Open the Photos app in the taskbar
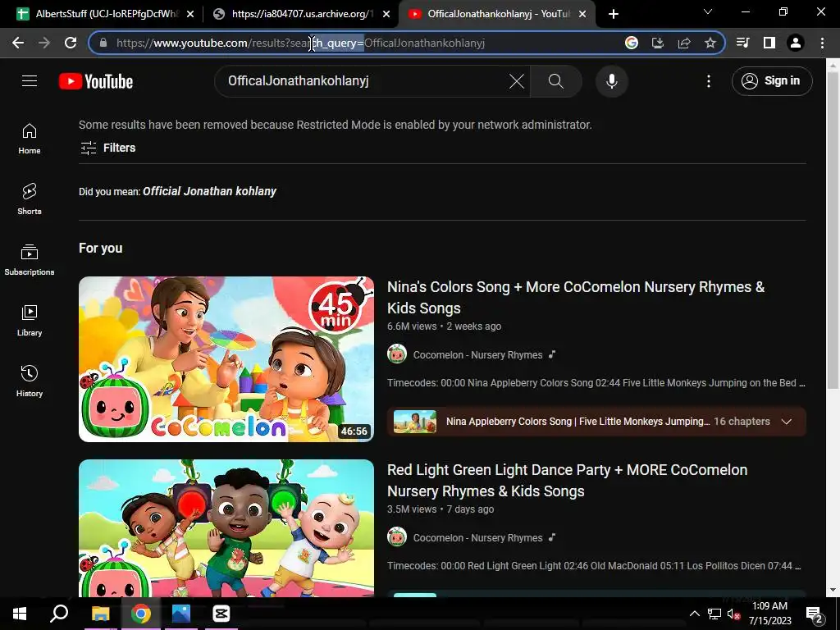 [x=181, y=614]
